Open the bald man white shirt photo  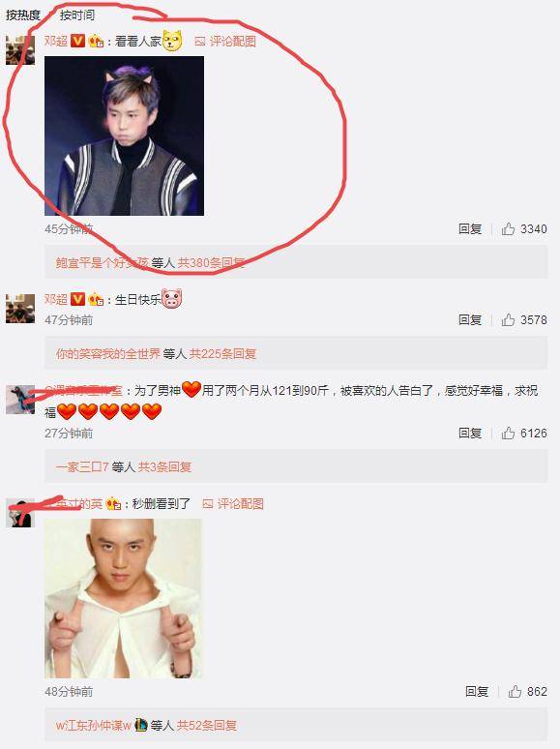123,599
